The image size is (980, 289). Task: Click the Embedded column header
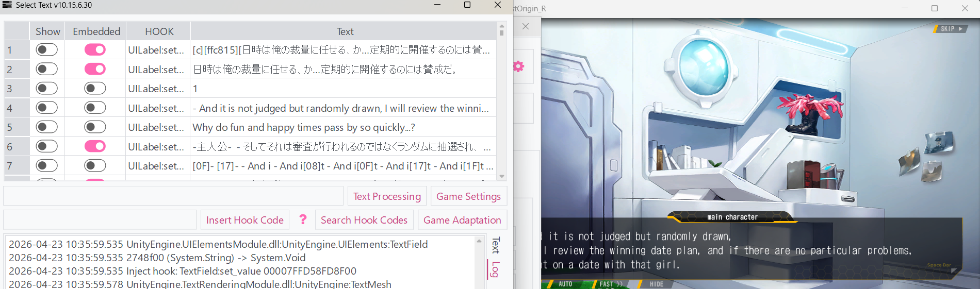pos(96,31)
